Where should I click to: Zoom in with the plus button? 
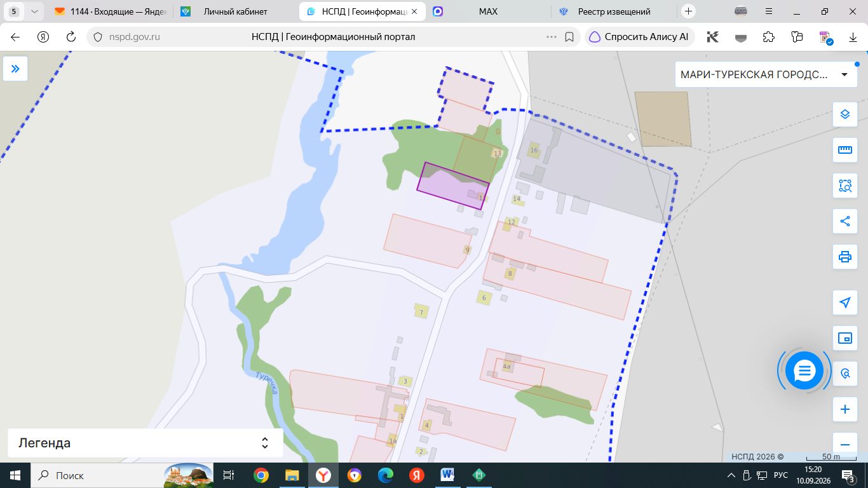point(844,409)
